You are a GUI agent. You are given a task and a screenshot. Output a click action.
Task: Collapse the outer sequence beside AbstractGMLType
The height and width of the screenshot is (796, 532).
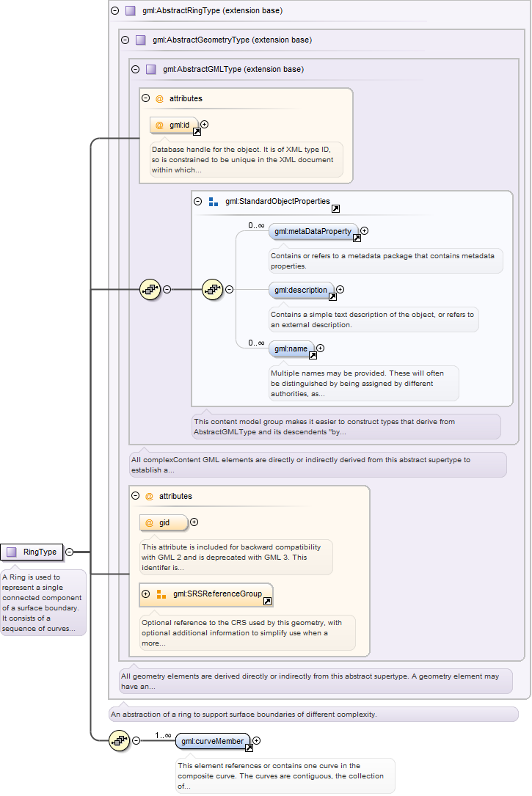click(167, 289)
